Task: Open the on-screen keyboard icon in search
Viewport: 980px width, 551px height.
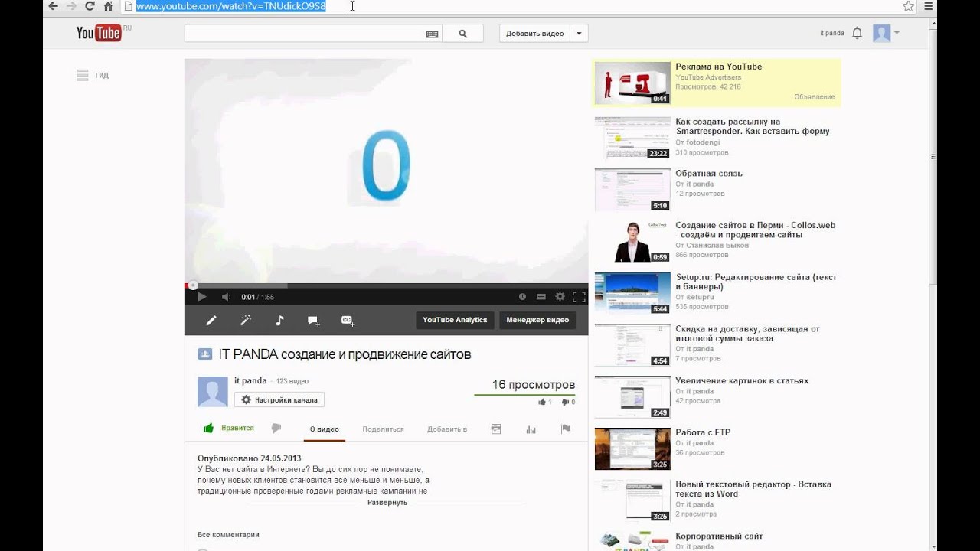Action: (x=433, y=34)
